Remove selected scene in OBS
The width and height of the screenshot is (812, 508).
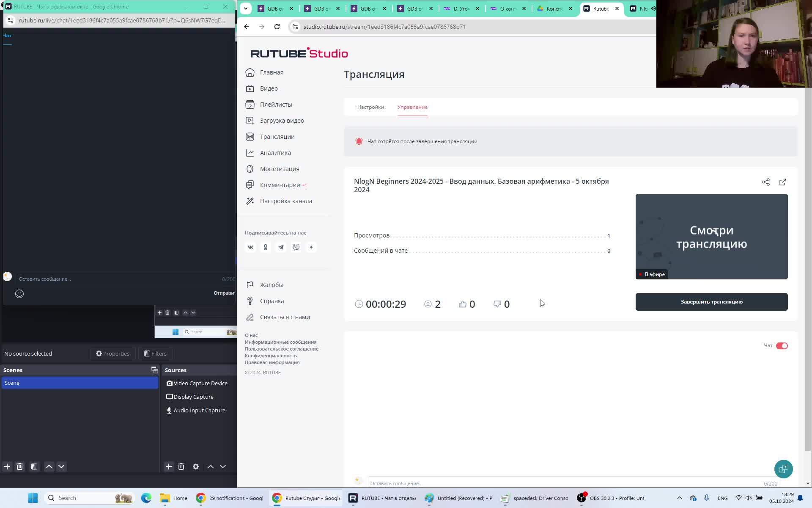pos(19,467)
